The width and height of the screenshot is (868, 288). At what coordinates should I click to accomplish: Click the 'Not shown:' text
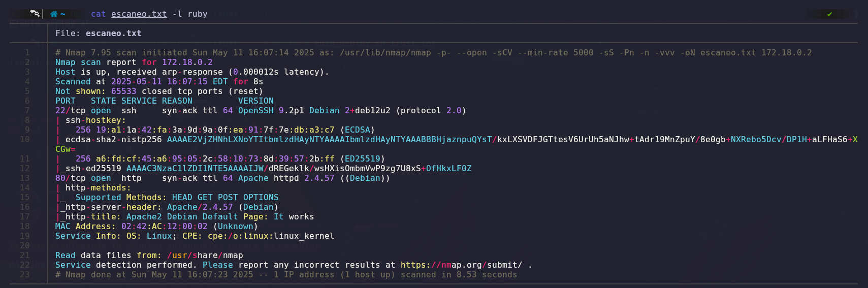point(81,91)
